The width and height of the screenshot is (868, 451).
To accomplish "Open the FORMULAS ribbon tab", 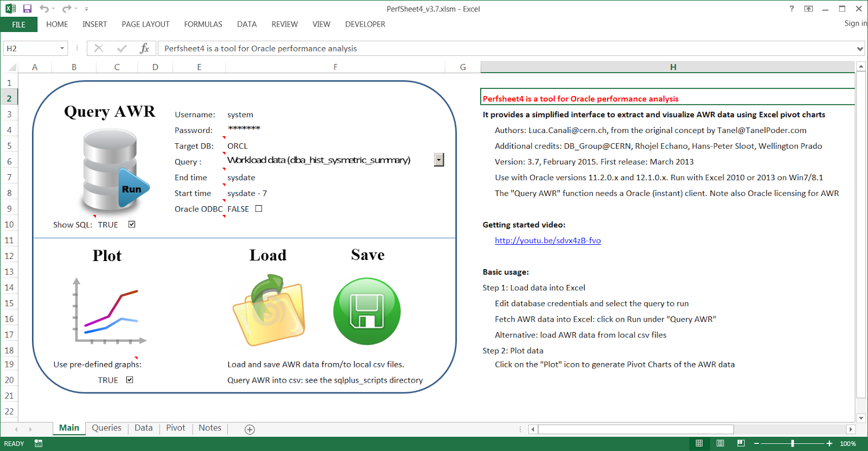I will tap(203, 24).
